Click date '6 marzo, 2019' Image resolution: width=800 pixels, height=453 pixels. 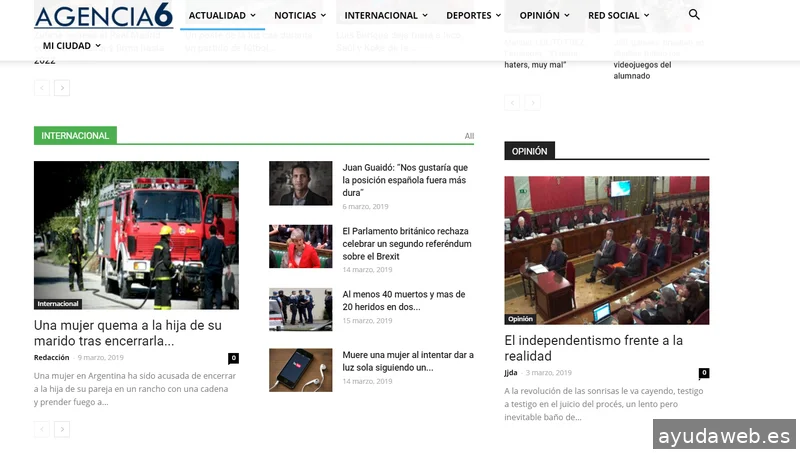pos(365,207)
